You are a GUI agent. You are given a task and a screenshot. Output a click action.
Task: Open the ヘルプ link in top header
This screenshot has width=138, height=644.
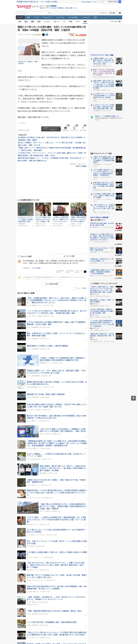click(x=94, y=2)
